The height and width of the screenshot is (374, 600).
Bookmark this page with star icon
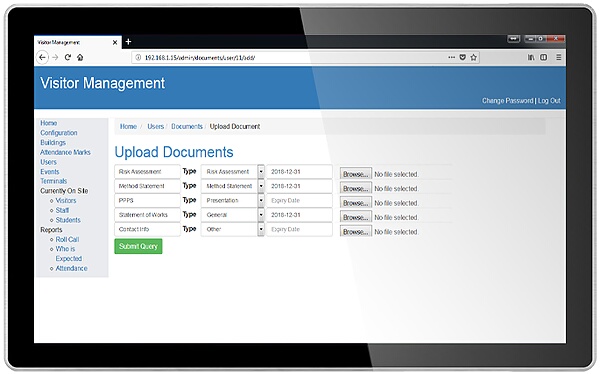coord(474,57)
